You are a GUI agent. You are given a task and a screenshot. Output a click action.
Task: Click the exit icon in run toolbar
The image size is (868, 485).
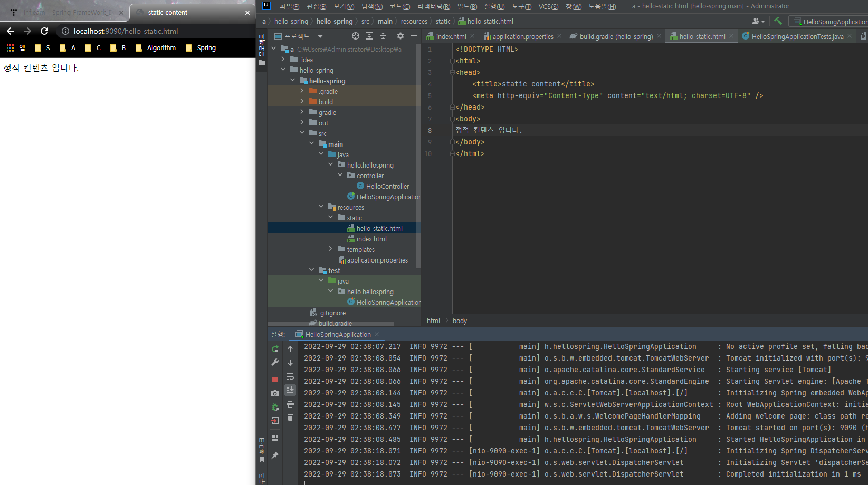[x=275, y=421]
